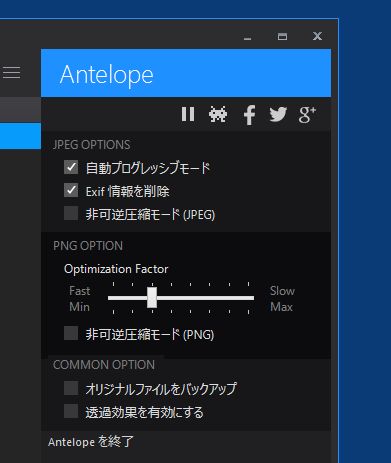Screen dimensions: 391x463
Task: Open the Facebook share icon
Action: 249,115
